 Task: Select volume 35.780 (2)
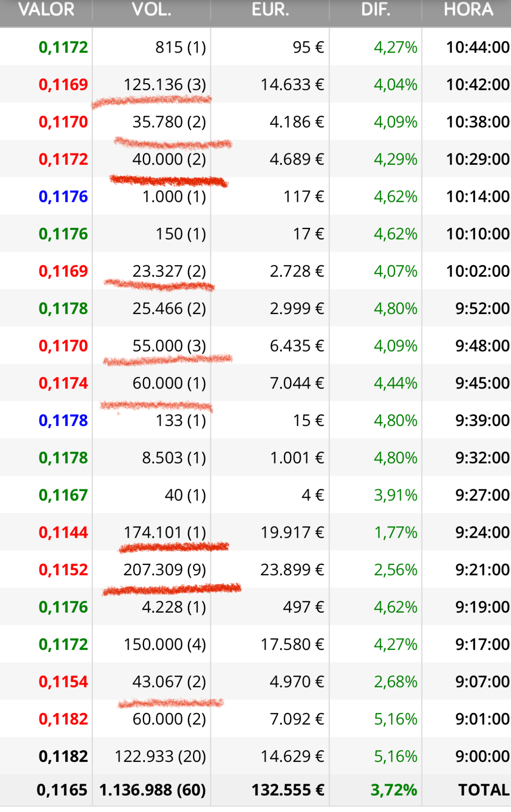click(169, 122)
